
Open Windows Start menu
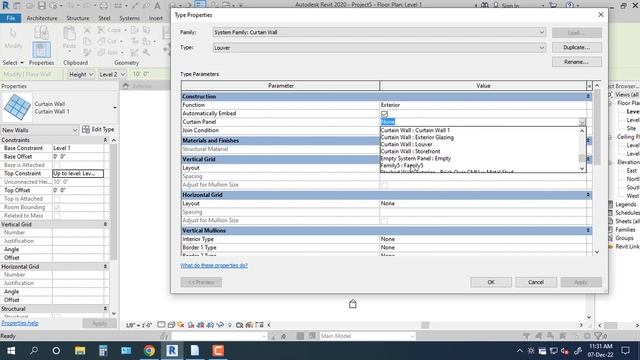click(11, 351)
